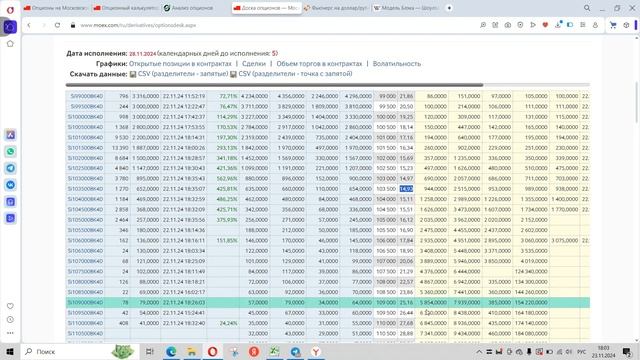Open the sidebar three-dots settings
The height and width of the screenshot is (360, 640).
10,333
